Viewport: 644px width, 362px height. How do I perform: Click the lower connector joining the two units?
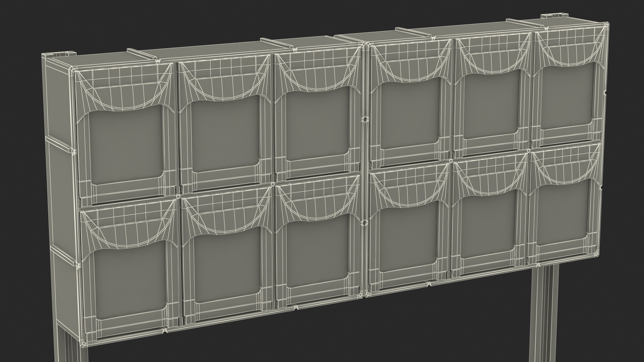pyautogui.click(x=364, y=223)
